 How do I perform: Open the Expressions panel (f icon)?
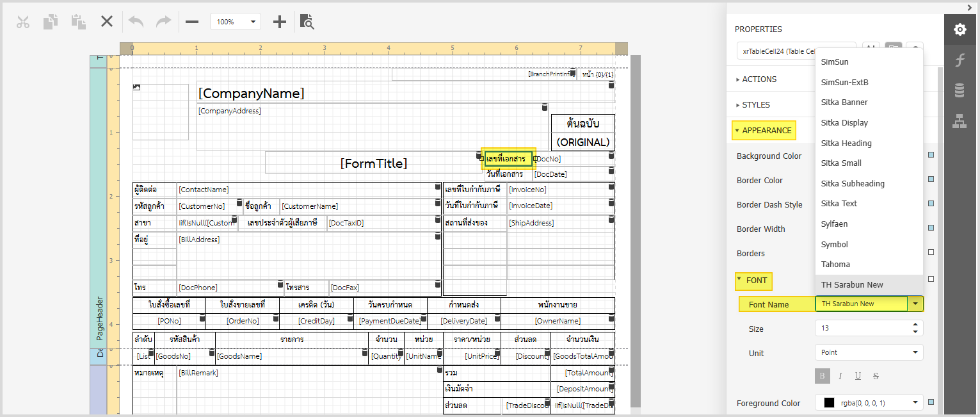point(960,60)
